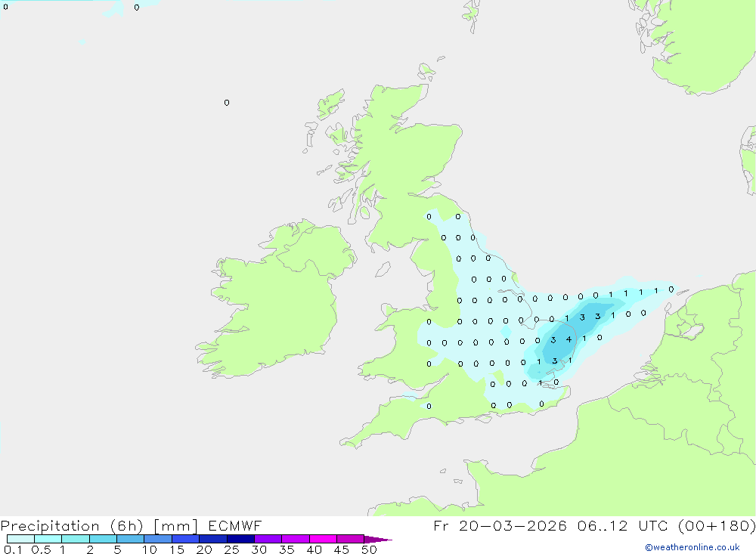
Task: Select the 15–20 mm legend color swatch
Action: (x=186, y=539)
